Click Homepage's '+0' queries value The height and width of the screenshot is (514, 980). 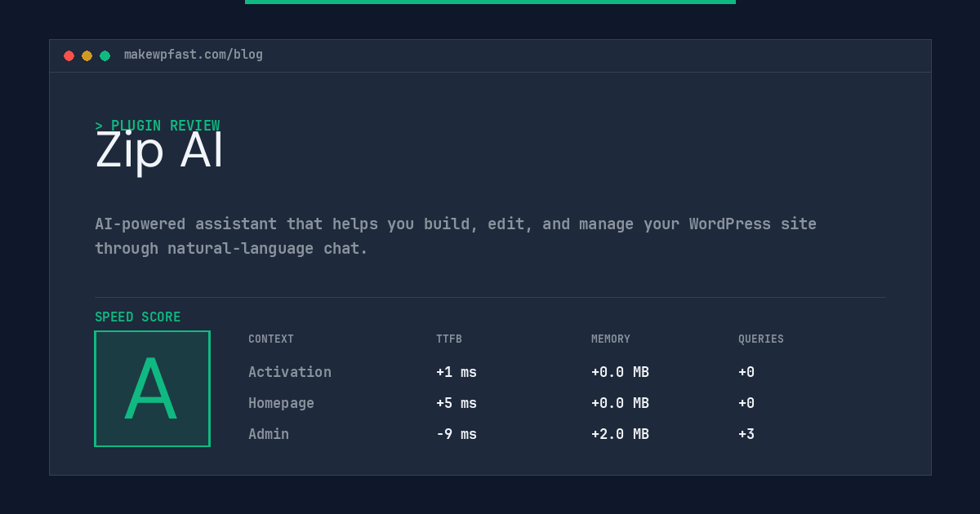click(x=746, y=403)
